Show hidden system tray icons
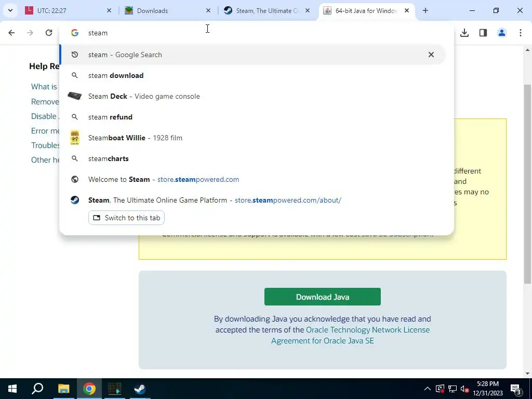532x399 pixels. pyautogui.click(x=428, y=389)
